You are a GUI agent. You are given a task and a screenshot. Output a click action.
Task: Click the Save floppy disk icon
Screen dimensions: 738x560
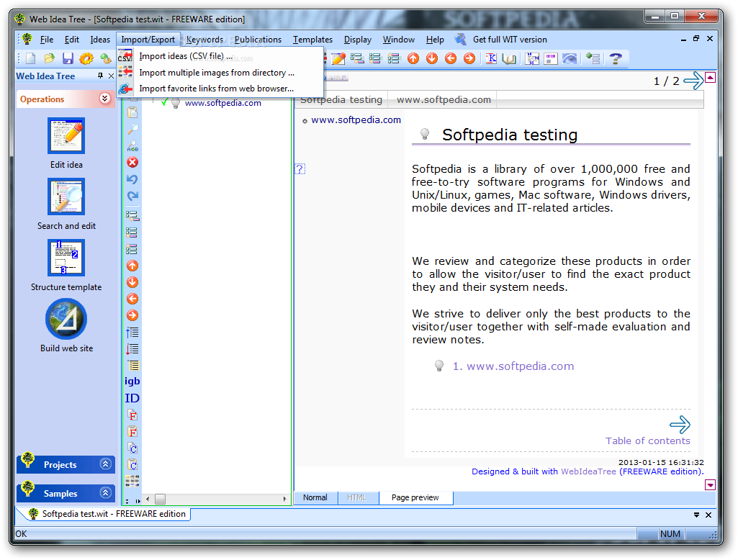(68, 58)
